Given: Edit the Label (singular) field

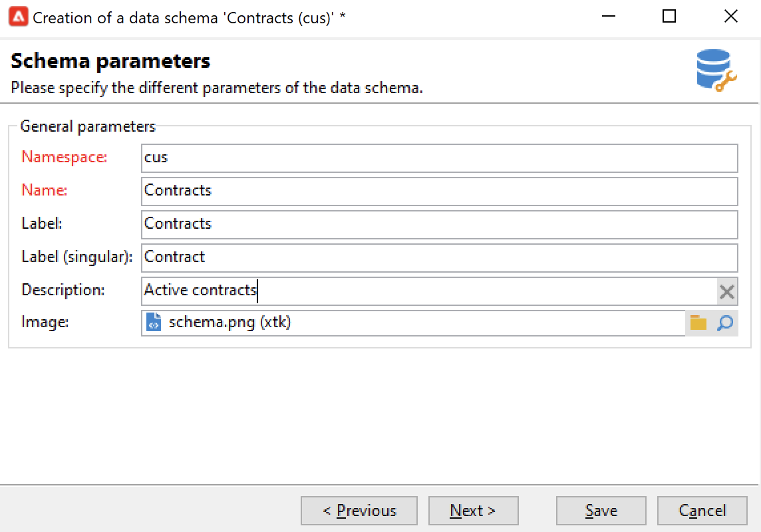Looking at the screenshot, I should pyautogui.click(x=439, y=258).
